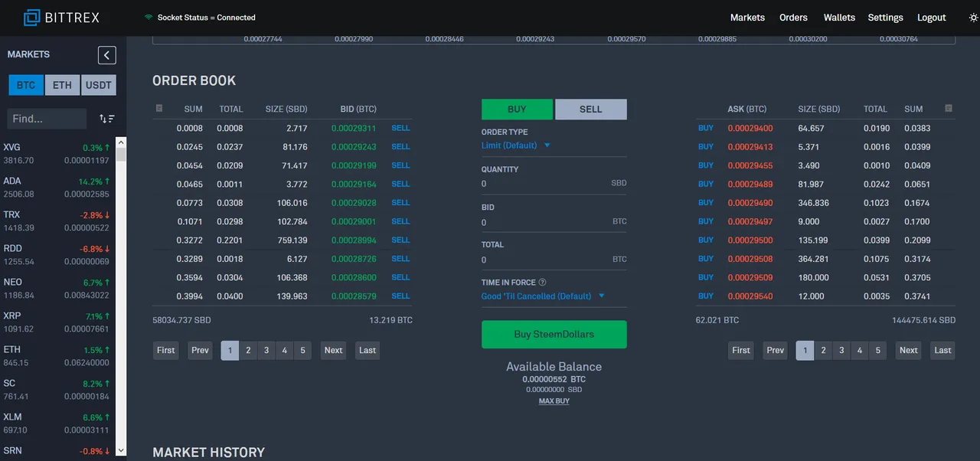Screen dimensions: 980x461
Task: Click SELL on the 0.00029028 bid row
Action: point(400,203)
